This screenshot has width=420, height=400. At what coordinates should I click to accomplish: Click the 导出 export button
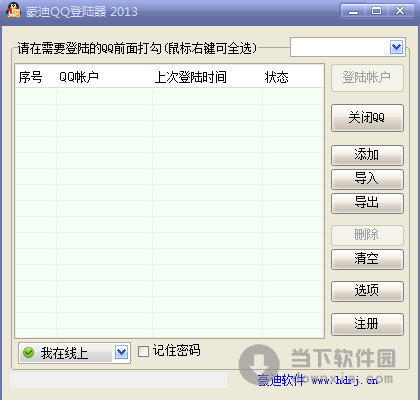pos(367,203)
